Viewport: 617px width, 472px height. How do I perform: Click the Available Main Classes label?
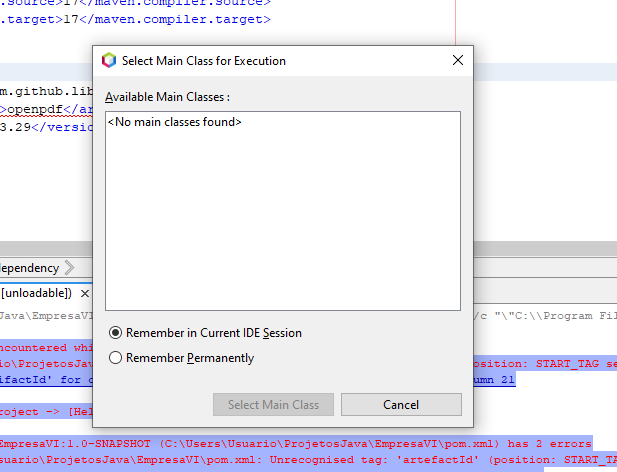click(x=167, y=97)
